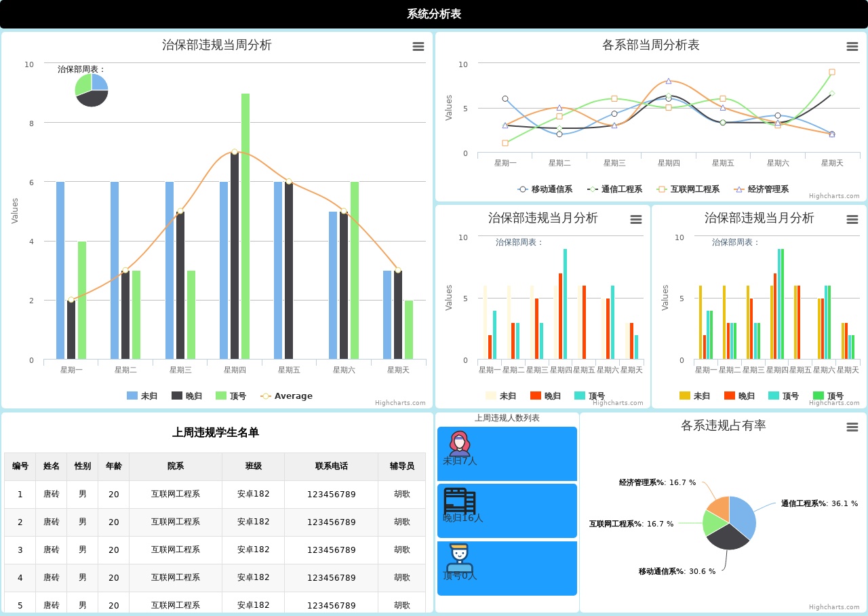
Task: Click 经济管理系%: 16.7 % pie label
Action: click(657, 483)
